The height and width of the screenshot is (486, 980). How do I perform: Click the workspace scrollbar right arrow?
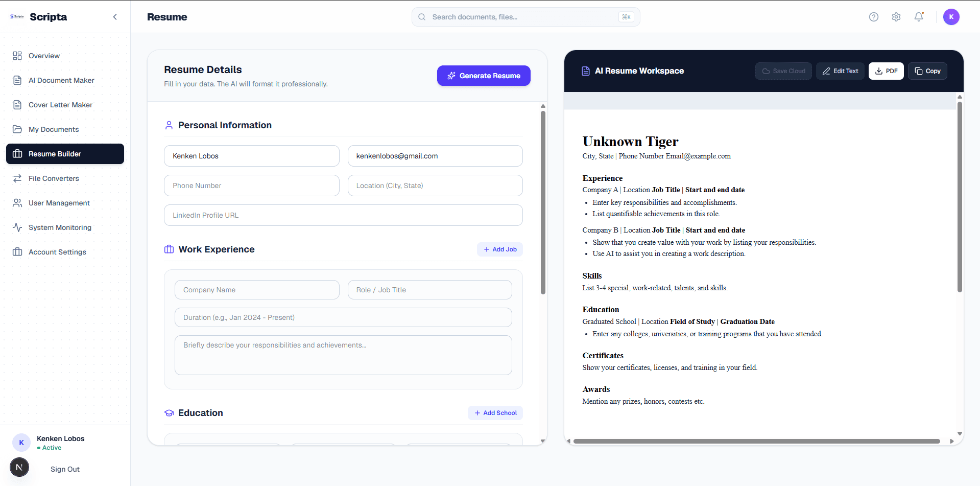click(952, 441)
